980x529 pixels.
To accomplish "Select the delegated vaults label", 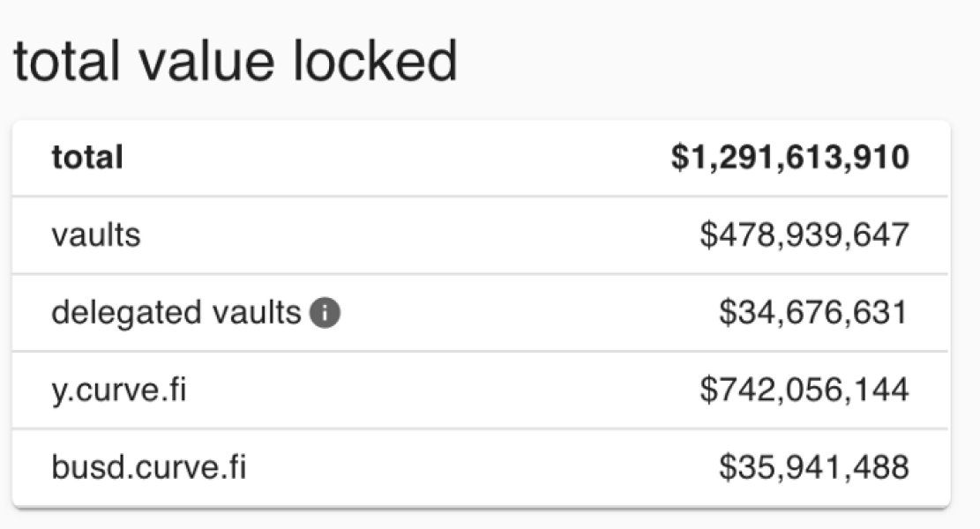I will (176, 312).
